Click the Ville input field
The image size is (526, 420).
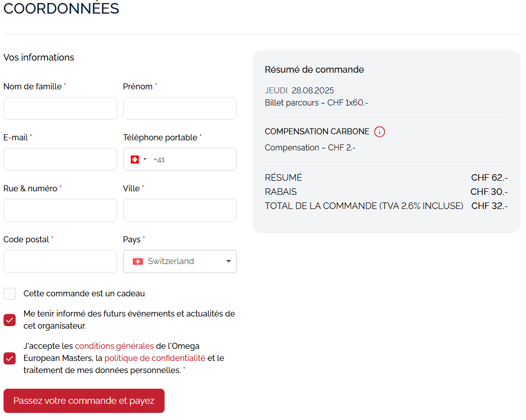pos(180,211)
